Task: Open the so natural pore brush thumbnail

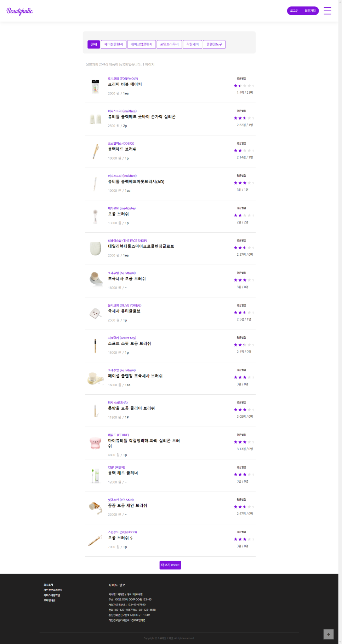Action: coord(95,279)
